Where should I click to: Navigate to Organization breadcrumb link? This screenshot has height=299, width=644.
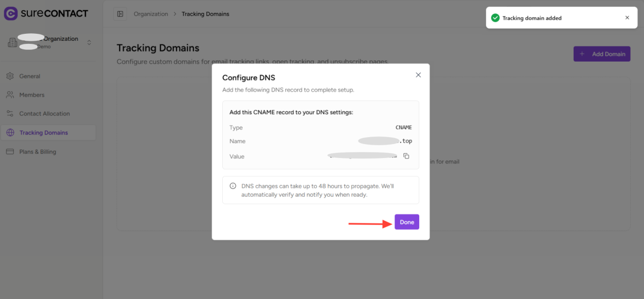click(x=151, y=14)
